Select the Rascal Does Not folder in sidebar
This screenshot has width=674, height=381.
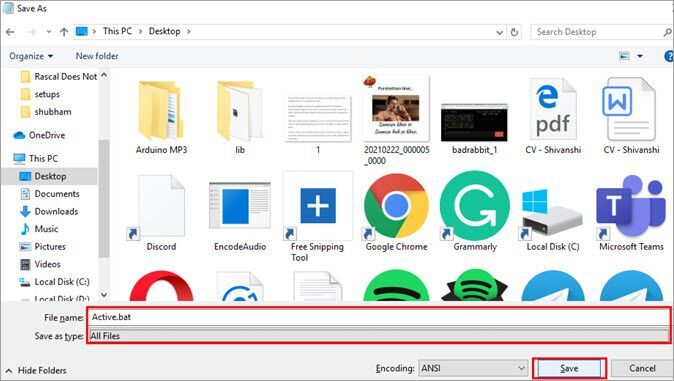click(x=58, y=77)
